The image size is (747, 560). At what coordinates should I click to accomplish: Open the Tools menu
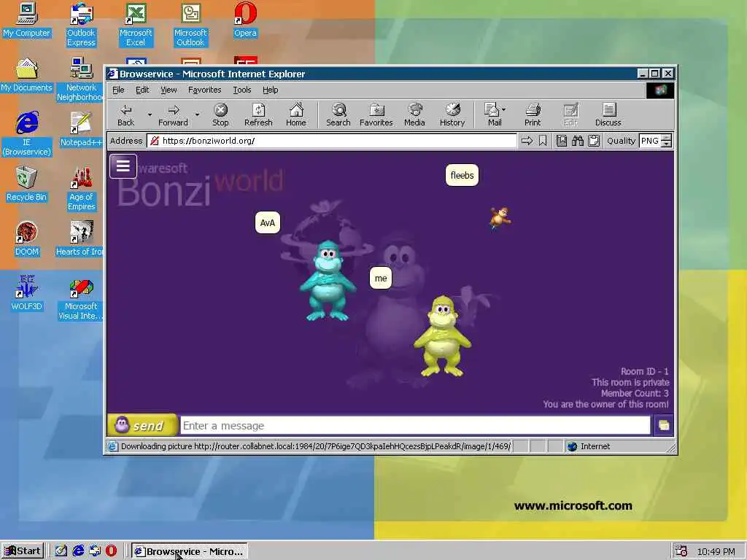pyautogui.click(x=242, y=90)
